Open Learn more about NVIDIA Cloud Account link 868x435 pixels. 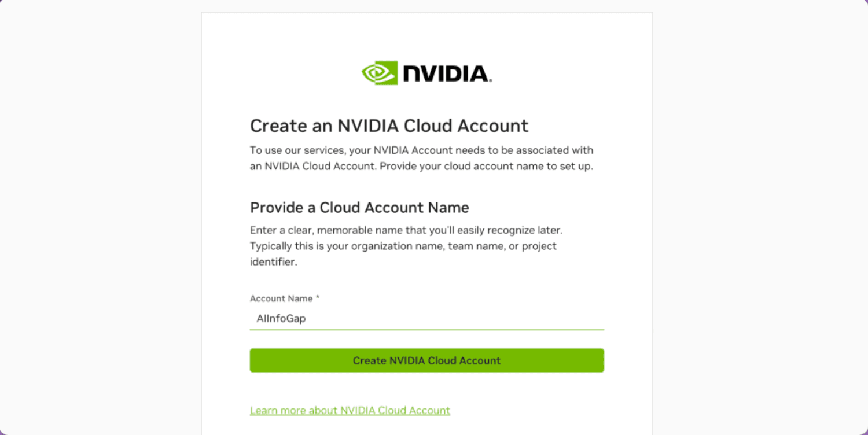pos(350,410)
